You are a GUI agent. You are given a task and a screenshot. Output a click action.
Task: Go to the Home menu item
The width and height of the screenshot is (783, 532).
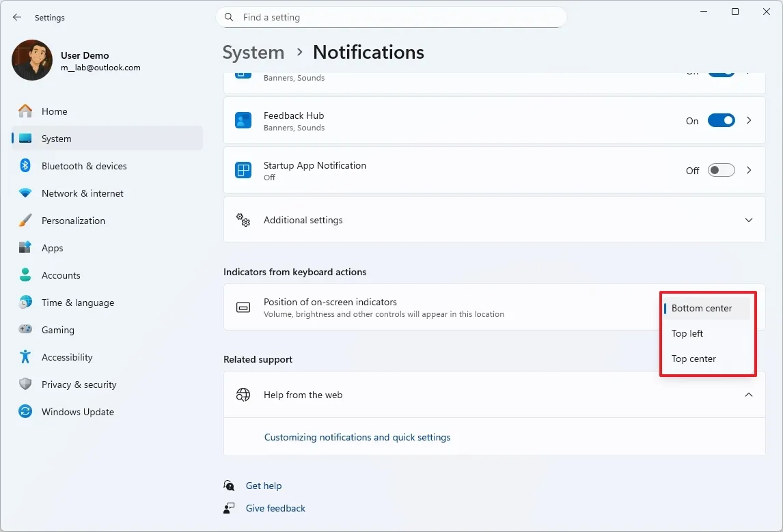tap(55, 111)
